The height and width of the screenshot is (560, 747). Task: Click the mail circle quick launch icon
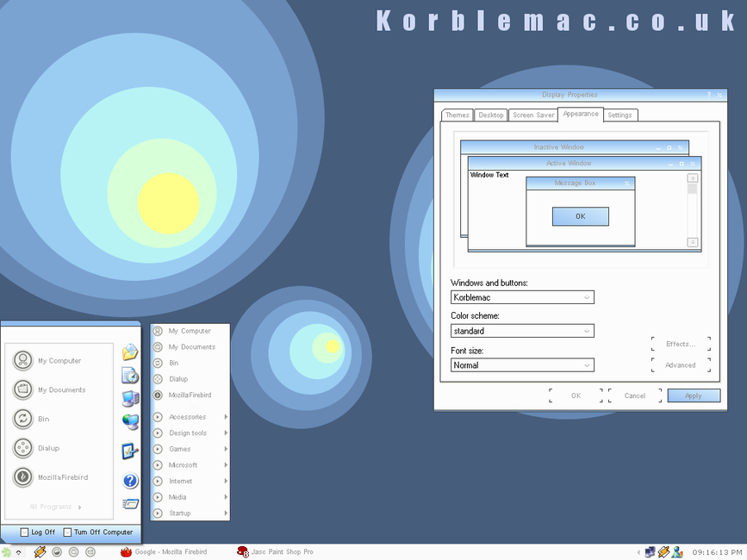pos(90,552)
